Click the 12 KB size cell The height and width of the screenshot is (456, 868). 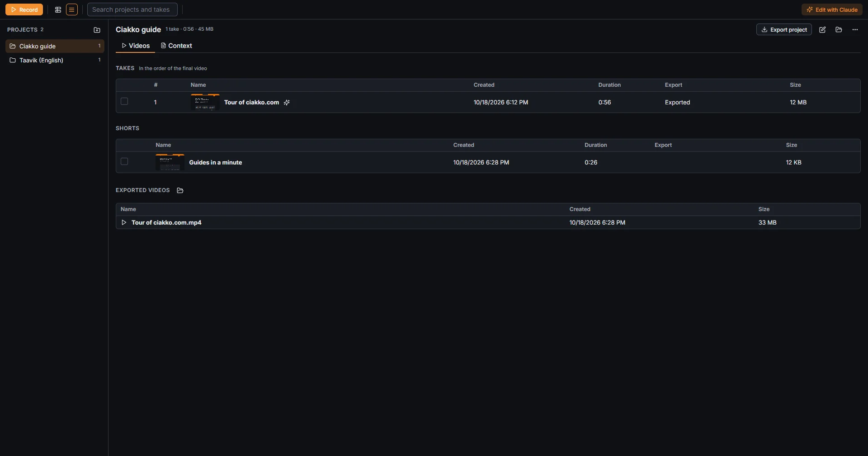click(x=793, y=163)
